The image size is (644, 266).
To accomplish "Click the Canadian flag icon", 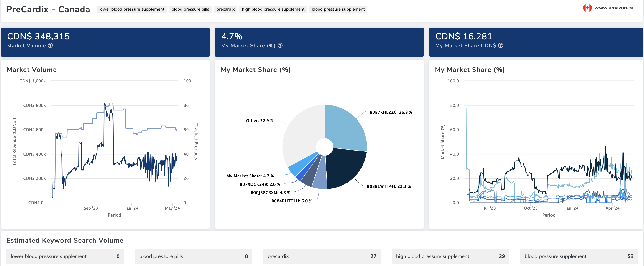I will point(587,8).
